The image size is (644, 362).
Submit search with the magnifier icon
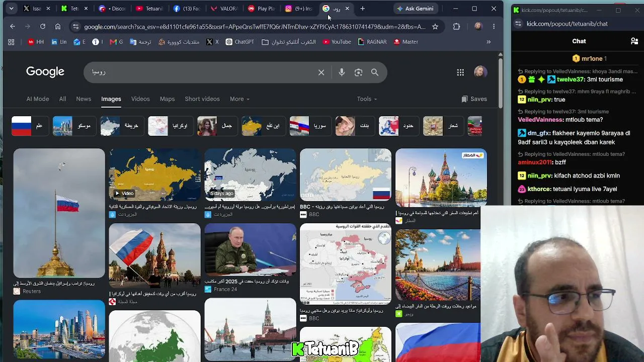tap(375, 72)
